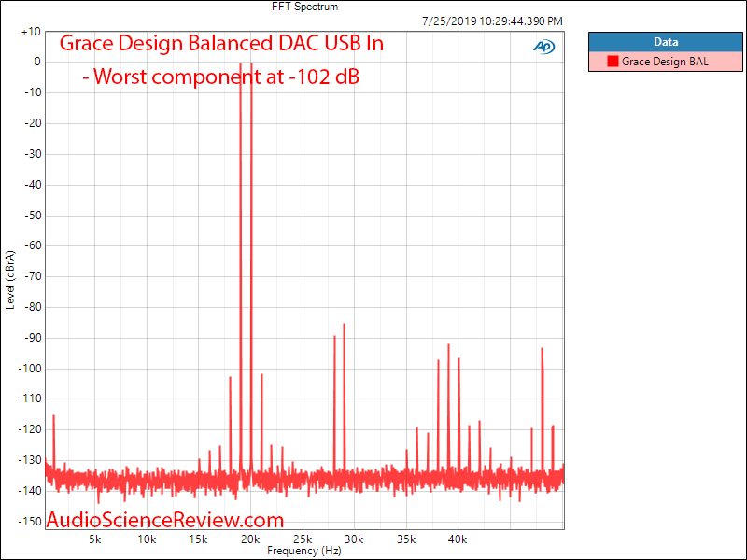Click the -50 level axis tick label
747x560 pixels.
click(x=33, y=216)
